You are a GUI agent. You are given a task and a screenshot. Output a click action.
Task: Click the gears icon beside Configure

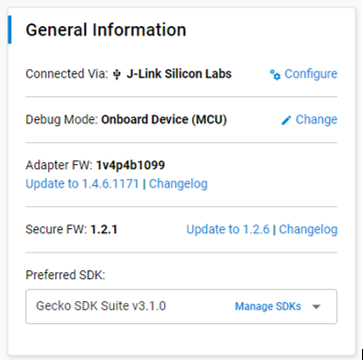pyautogui.click(x=275, y=75)
